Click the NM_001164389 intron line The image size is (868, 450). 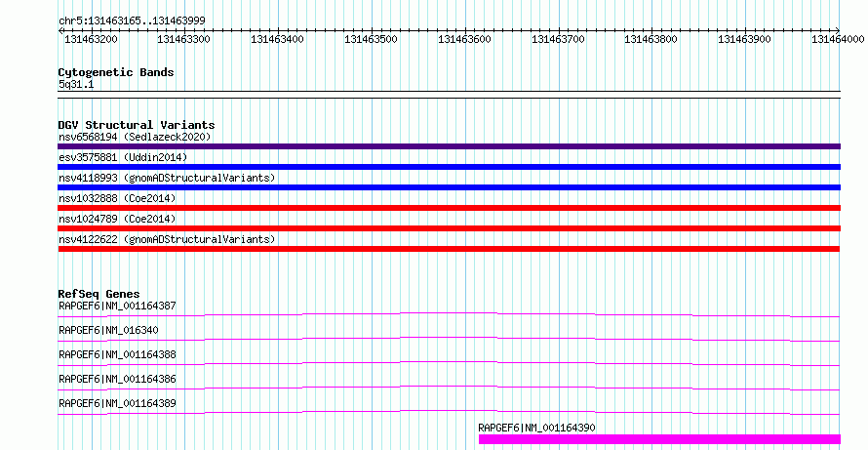click(x=449, y=411)
